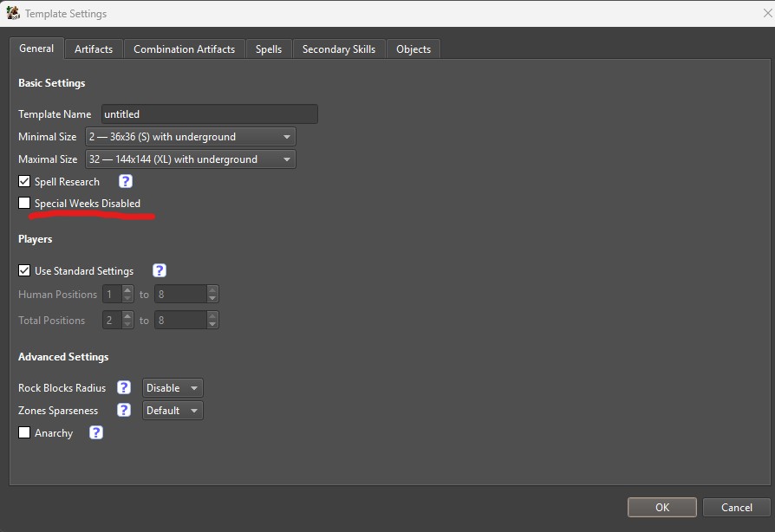Toggle the Use Standard Settings checkbox
This screenshot has height=532, width=775.
tap(24, 270)
